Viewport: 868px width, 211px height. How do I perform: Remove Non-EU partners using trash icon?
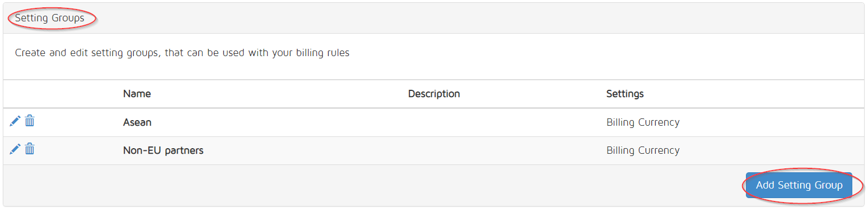tap(30, 149)
